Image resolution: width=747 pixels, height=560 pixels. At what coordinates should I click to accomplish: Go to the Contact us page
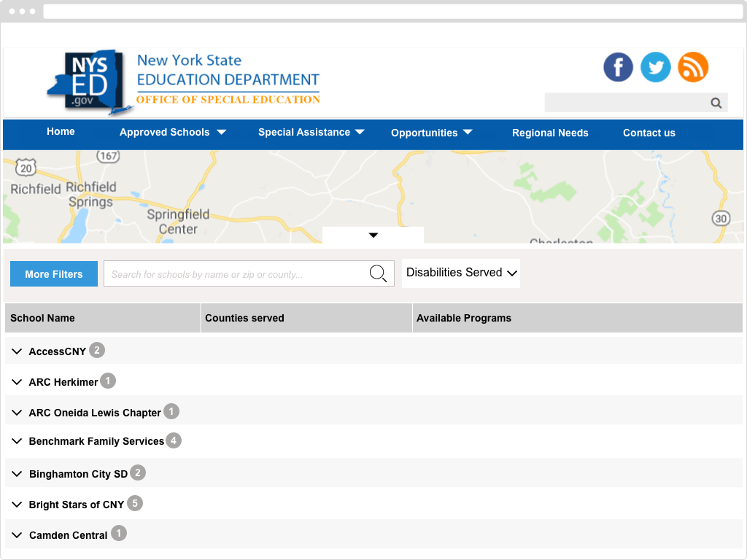click(649, 133)
